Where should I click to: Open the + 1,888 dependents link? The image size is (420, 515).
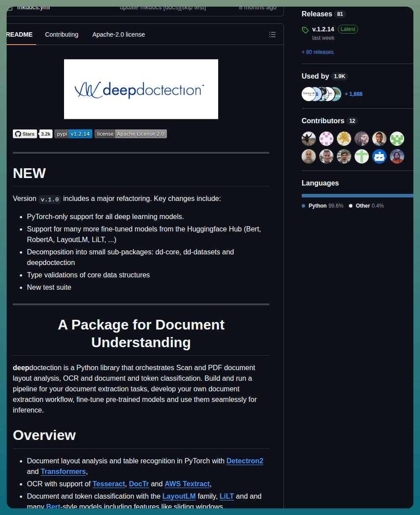(354, 94)
